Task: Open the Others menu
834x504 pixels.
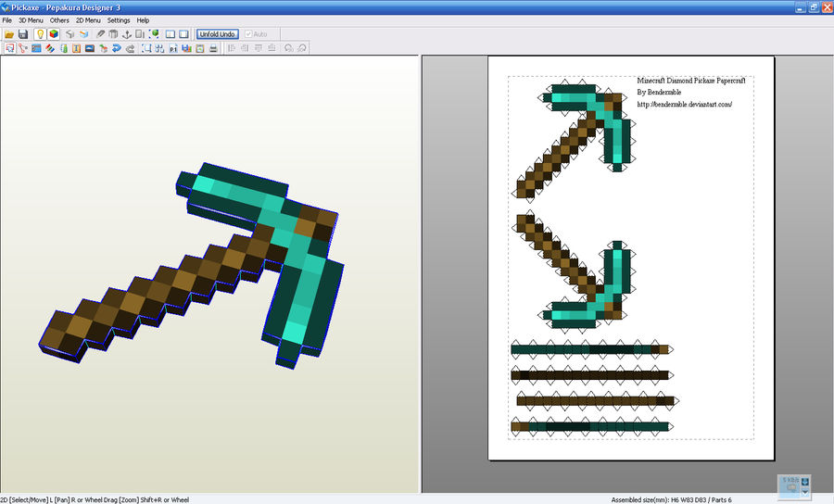Action: [59, 20]
